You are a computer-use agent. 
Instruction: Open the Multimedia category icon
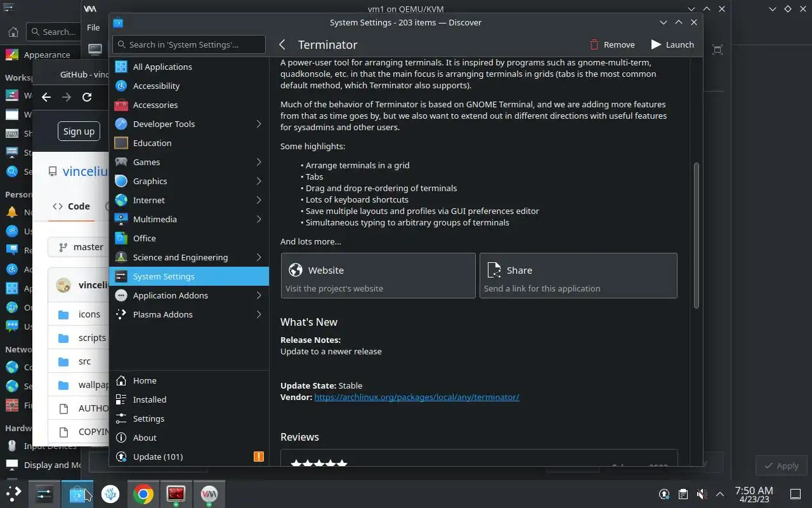click(x=121, y=219)
